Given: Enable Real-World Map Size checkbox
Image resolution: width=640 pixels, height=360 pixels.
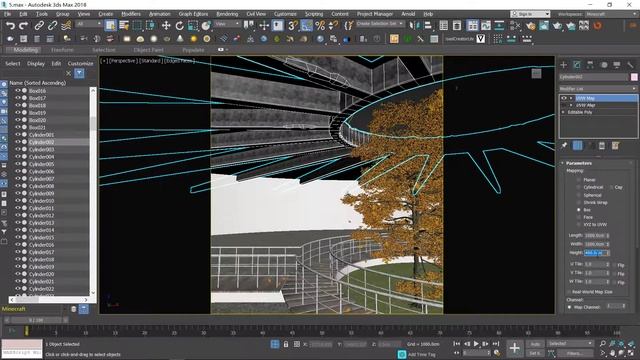Looking at the screenshot, I should [569, 292].
